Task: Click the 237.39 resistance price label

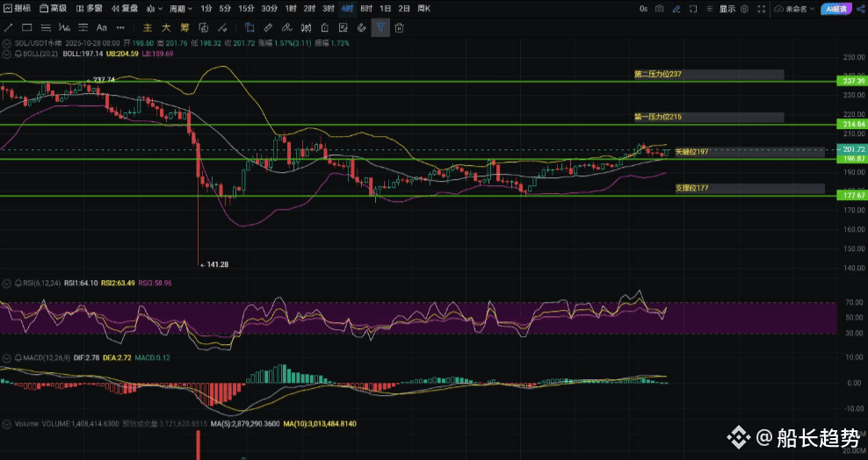Action: 848,81
